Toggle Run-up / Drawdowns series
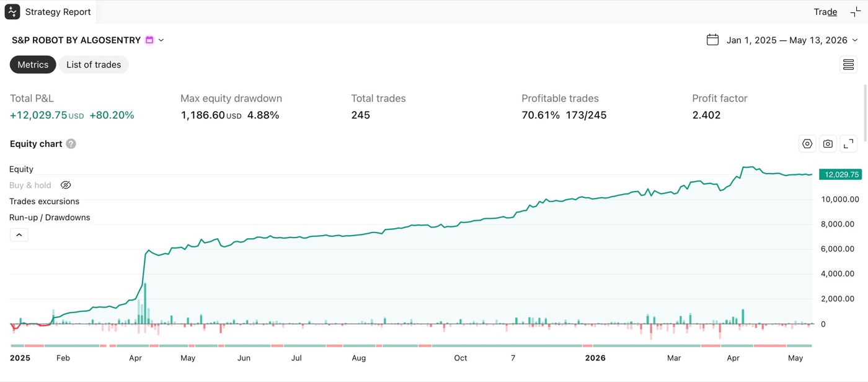Viewport: 868px width, 382px height. click(50, 218)
